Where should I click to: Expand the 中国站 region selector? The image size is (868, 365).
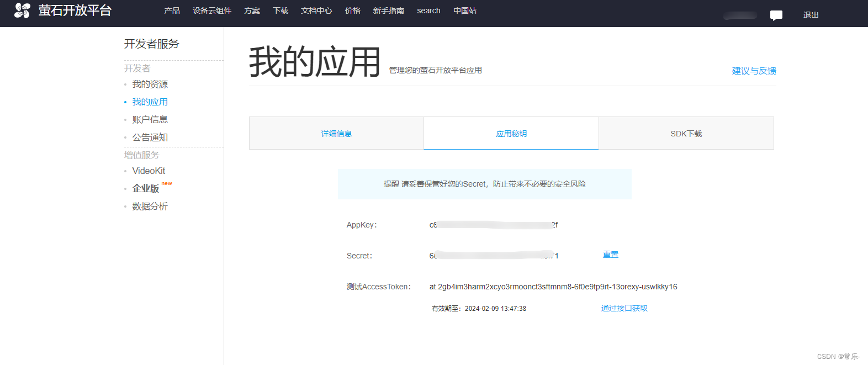[464, 10]
